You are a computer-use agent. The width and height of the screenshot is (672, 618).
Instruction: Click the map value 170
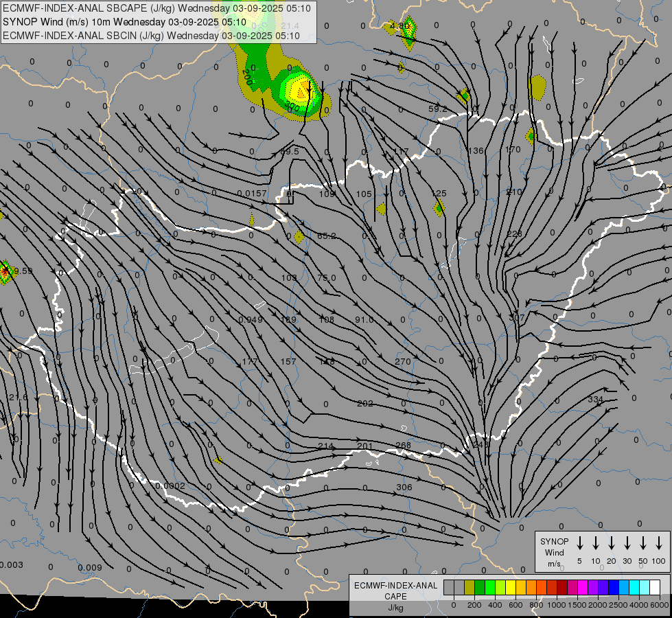513,149
